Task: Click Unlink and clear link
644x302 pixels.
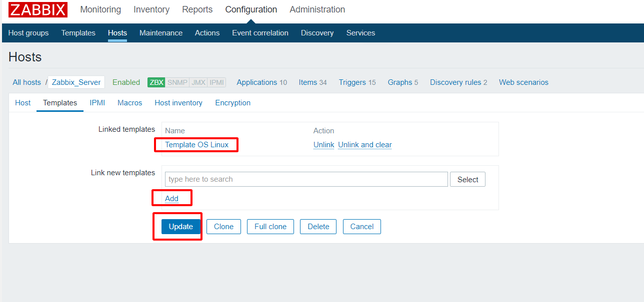Action: (365, 145)
